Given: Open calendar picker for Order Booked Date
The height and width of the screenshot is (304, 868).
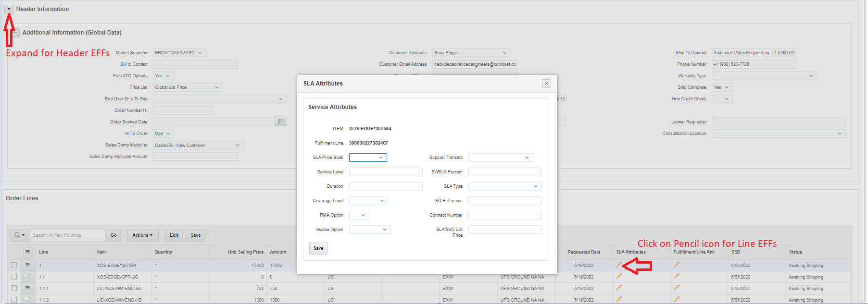Looking at the screenshot, I should coord(281,122).
